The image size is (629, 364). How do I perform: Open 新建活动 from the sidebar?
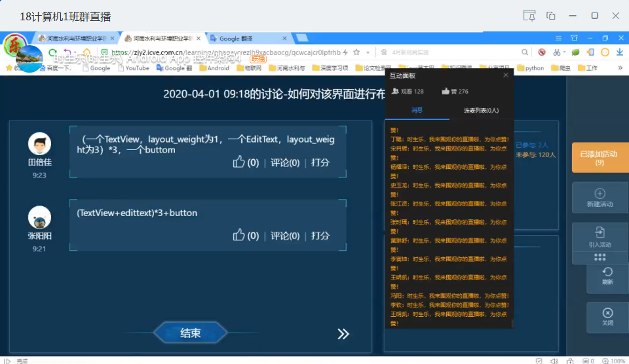(x=600, y=197)
